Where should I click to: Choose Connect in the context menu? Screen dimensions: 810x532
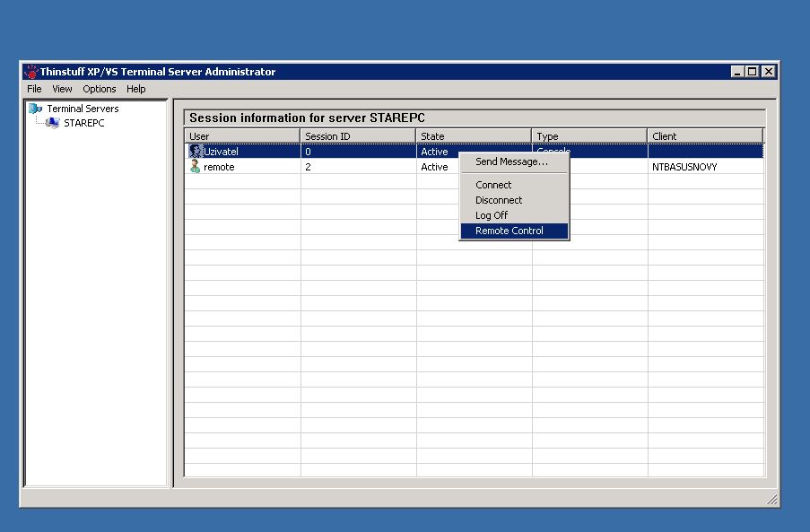coord(515,185)
